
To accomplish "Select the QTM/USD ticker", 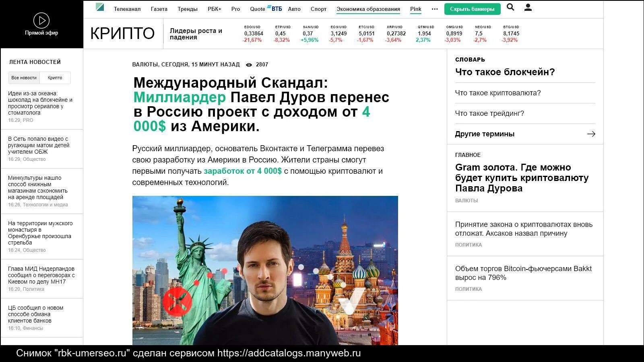I will [x=424, y=33].
